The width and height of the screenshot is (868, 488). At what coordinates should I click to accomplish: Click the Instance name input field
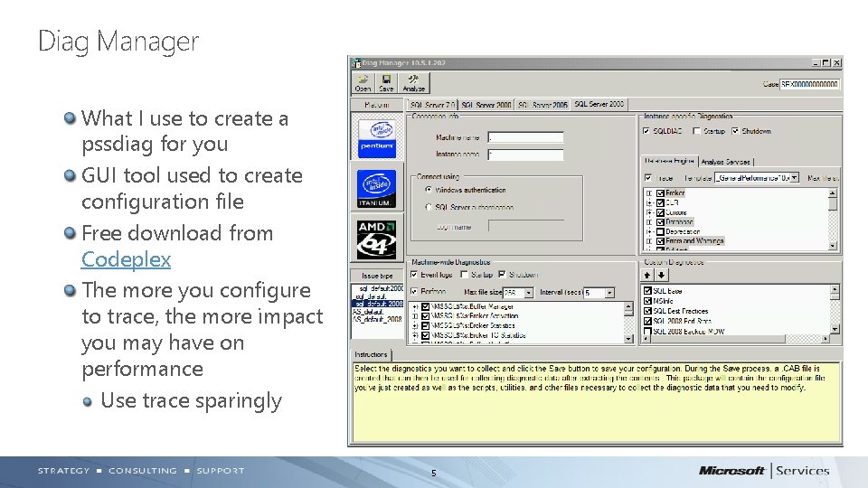525,155
